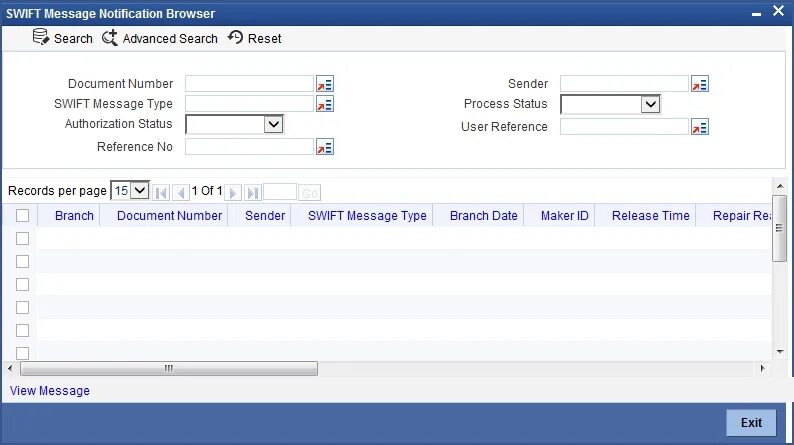Click the Advanced Search magnifier icon
The image size is (794, 445).
tap(110, 37)
